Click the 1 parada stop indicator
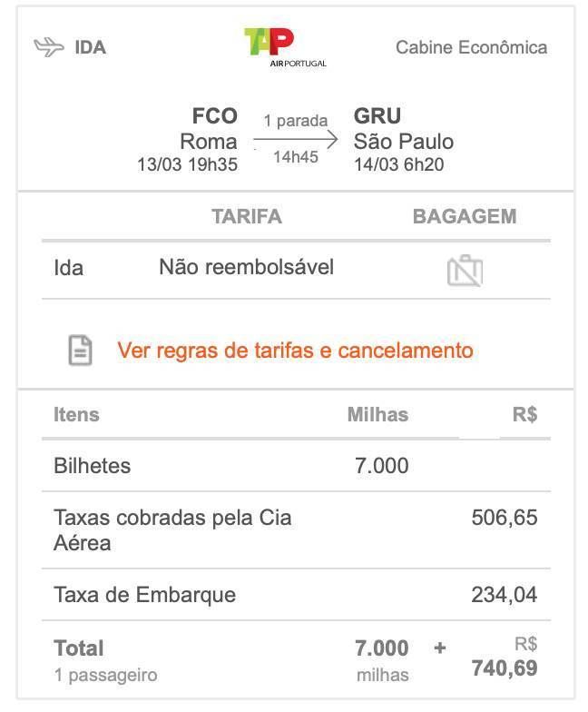This screenshot has width=588, height=712. coord(296,120)
